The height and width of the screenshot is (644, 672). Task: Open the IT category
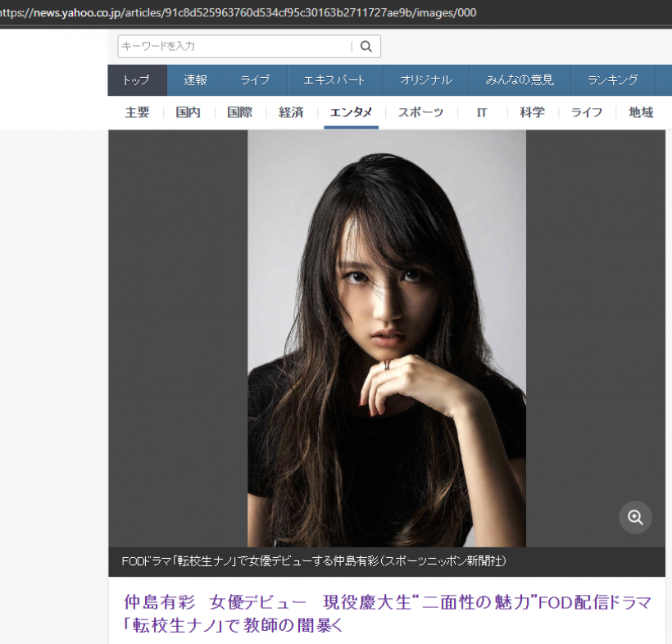(482, 112)
